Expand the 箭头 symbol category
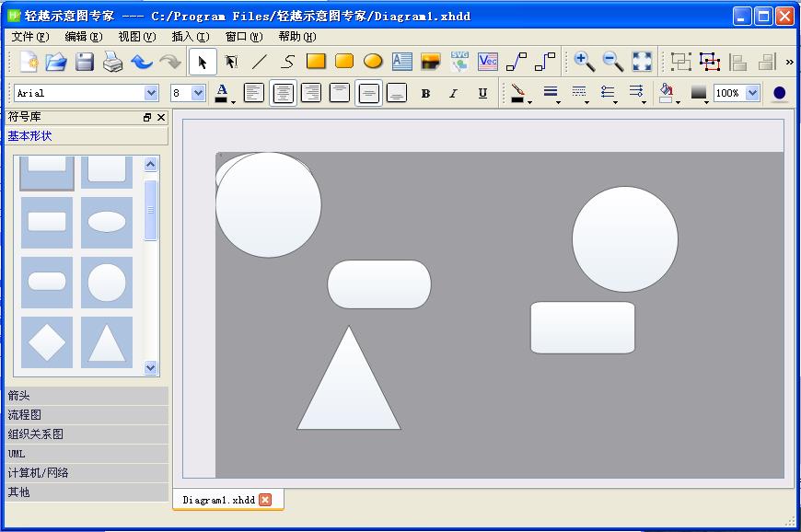 tap(87, 396)
